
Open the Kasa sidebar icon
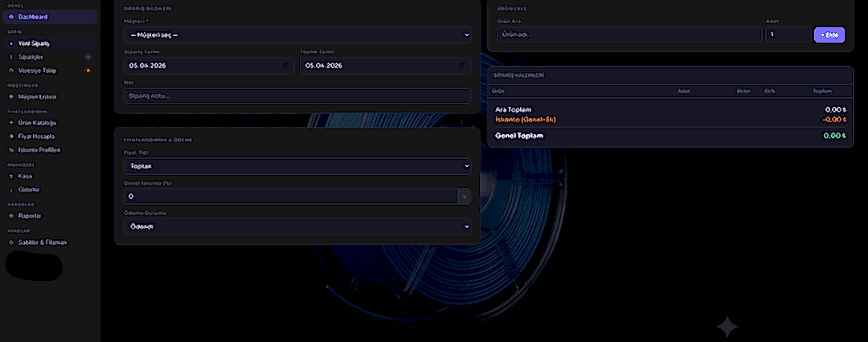(11, 177)
